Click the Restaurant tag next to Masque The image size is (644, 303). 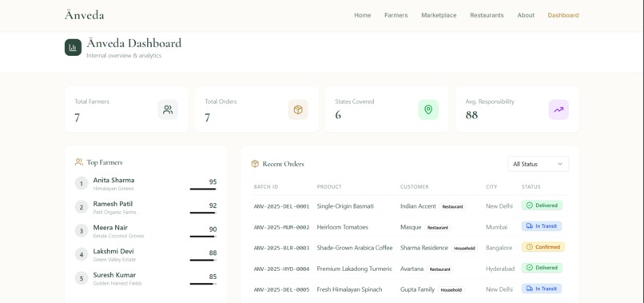pyautogui.click(x=437, y=227)
